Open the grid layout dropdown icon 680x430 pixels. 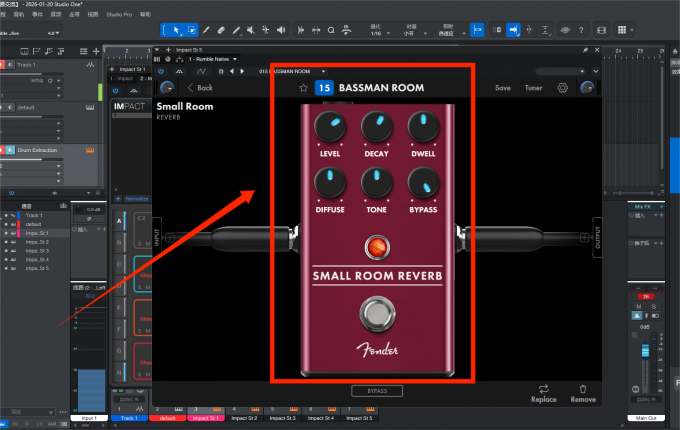click(x=625, y=30)
